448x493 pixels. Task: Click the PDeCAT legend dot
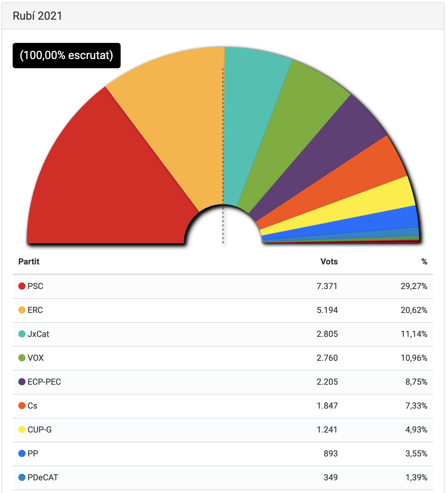point(22,478)
